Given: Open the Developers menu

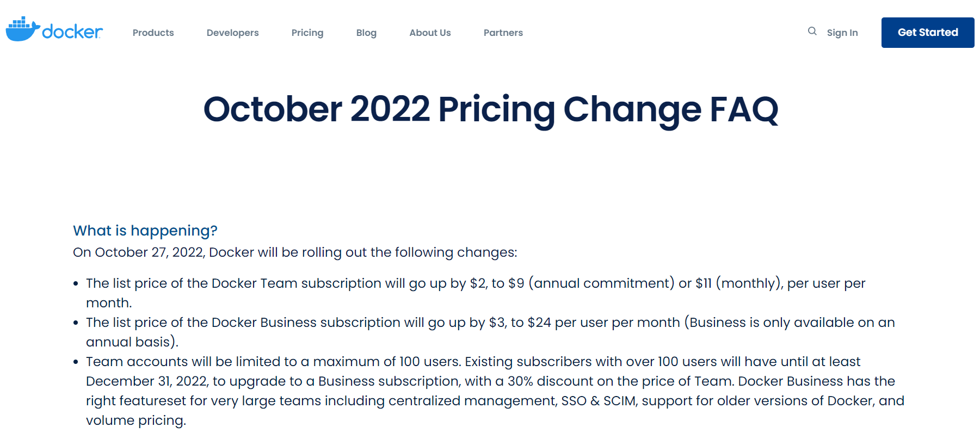Looking at the screenshot, I should point(232,33).
